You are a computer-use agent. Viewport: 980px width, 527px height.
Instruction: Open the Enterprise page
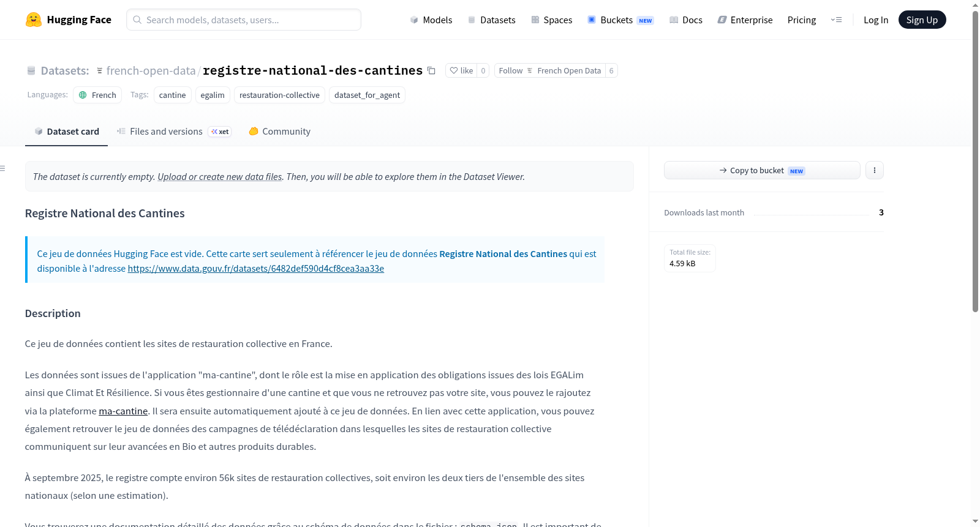[x=745, y=20]
